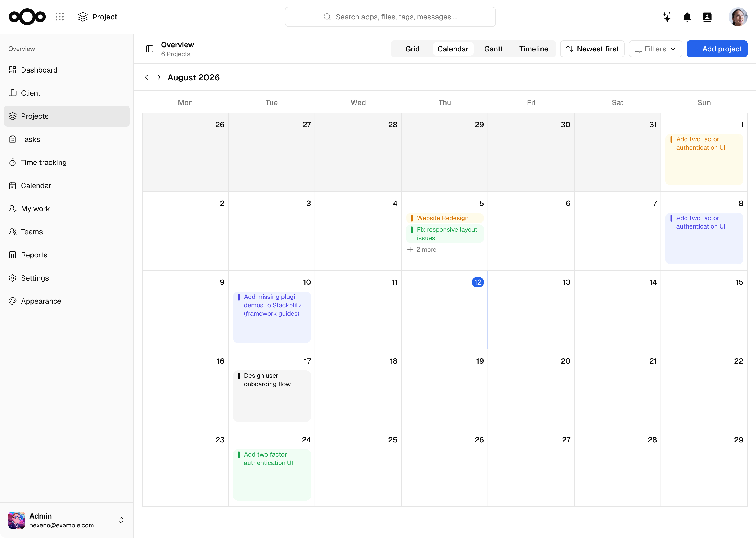756x538 pixels.
Task: Open Fix responsive layout issues event
Action: tap(444, 234)
